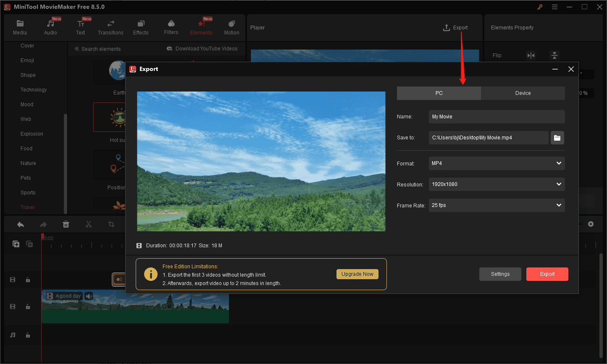The image size is (607, 364).
Task: Click the red Export button
Action: pos(547,274)
